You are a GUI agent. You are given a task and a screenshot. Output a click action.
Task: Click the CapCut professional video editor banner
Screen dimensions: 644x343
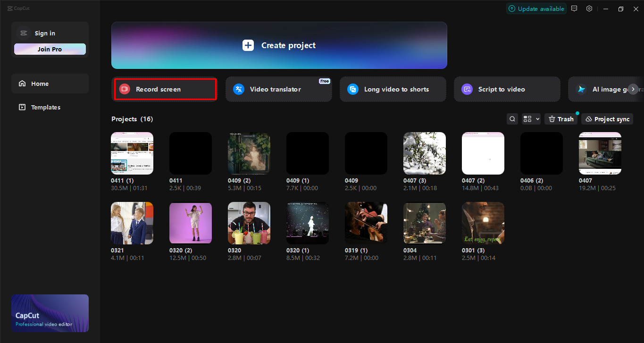pos(50,313)
